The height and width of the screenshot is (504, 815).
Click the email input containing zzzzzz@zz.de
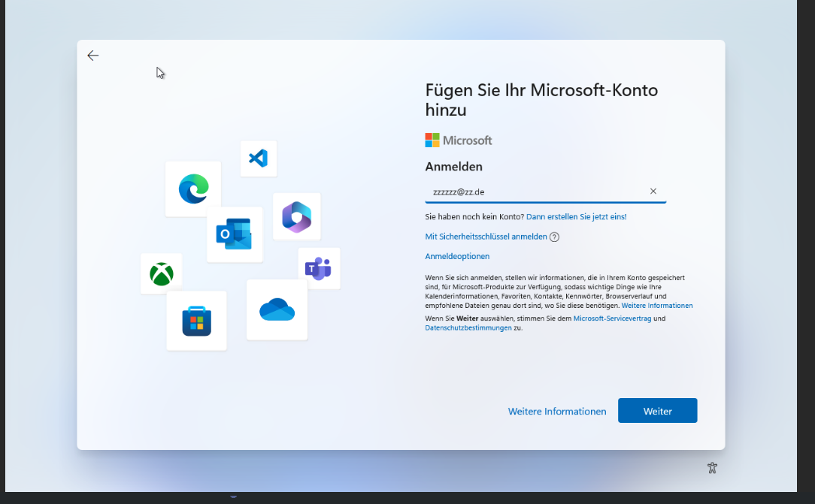click(545, 192)
